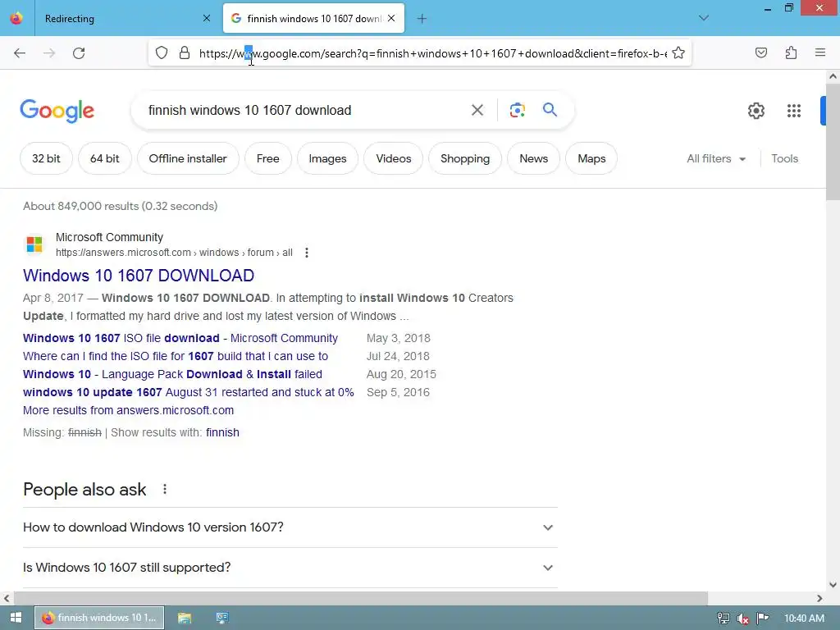Click the 10:40 AM taskbar clock
Screen dimensions: 840x630
[x=804, y=619]
